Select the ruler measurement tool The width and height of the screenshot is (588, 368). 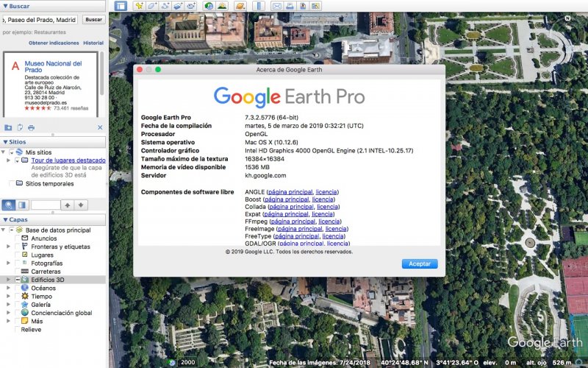pos(258,6)
